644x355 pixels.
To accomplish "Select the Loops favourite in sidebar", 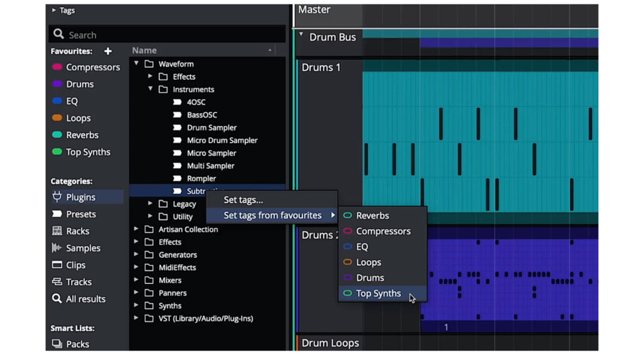I will coord(72,117).
